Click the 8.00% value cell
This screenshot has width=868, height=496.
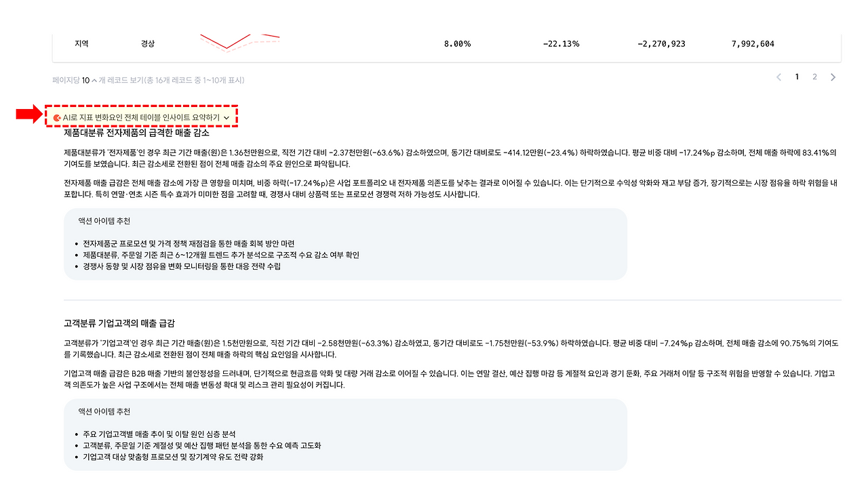[457, 44]
